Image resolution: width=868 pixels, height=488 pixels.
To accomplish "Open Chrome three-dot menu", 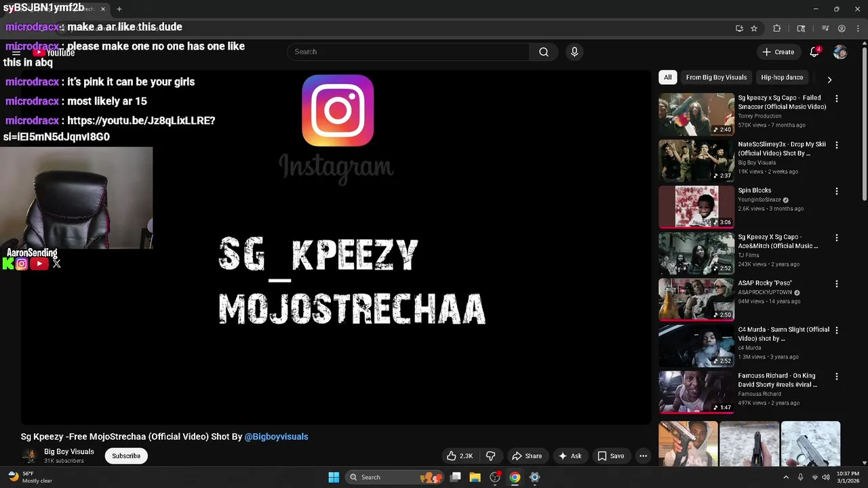I will [x=858, y=28].
